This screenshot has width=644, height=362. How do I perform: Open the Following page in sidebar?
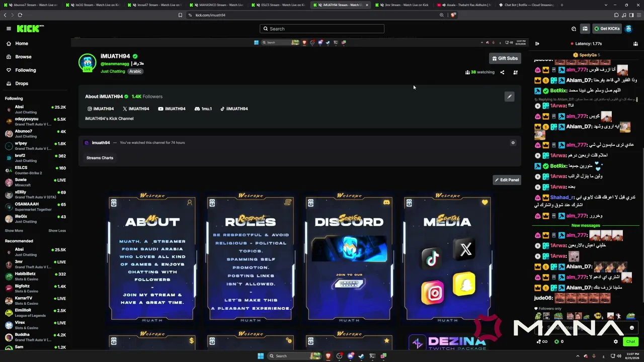(x=25, y=70)
